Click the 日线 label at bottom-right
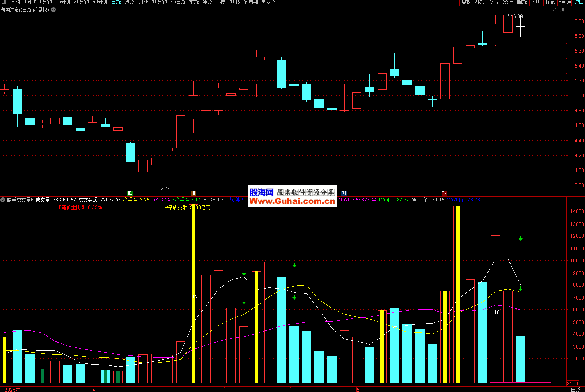 tap(576, 390)
